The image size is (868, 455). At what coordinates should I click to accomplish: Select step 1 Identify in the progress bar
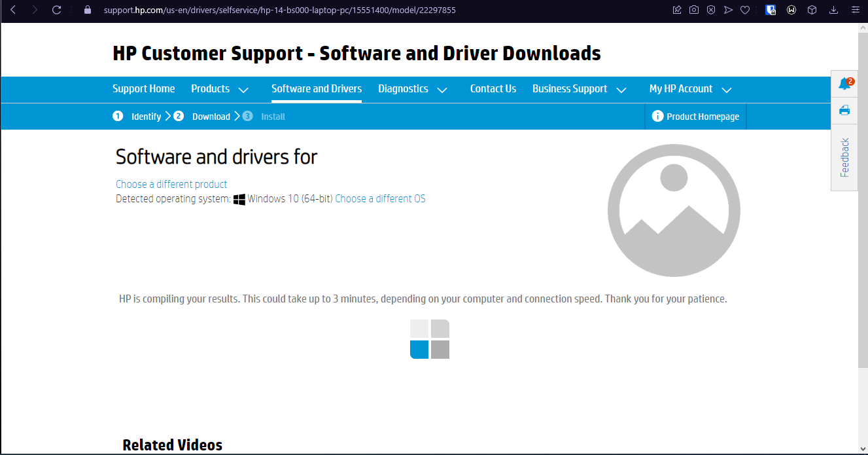pyautogui.click(x=139, y=116)
